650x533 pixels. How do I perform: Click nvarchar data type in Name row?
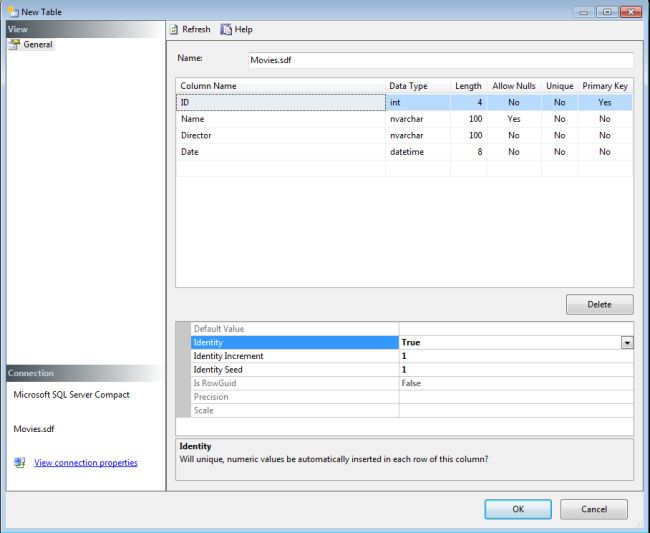coord(418,119)
